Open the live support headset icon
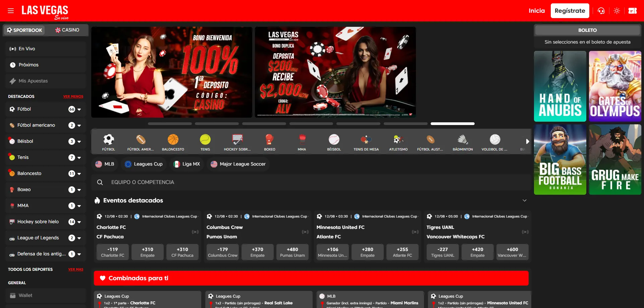Image resolution: width=644 pixels, height=308 pixels. click(x=601, y=11)
